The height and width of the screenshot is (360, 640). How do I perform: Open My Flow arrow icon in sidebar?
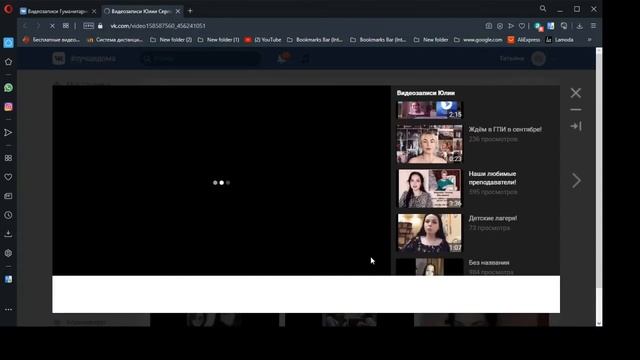tap(8, 133)
